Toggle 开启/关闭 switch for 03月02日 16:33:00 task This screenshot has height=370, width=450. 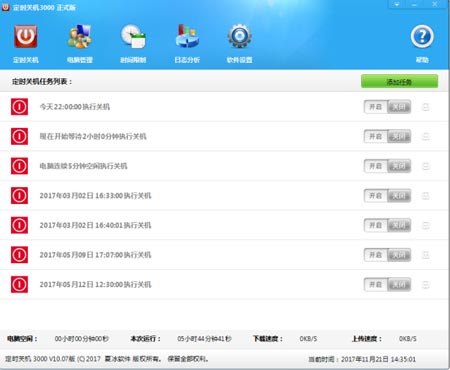pos(387,196)
